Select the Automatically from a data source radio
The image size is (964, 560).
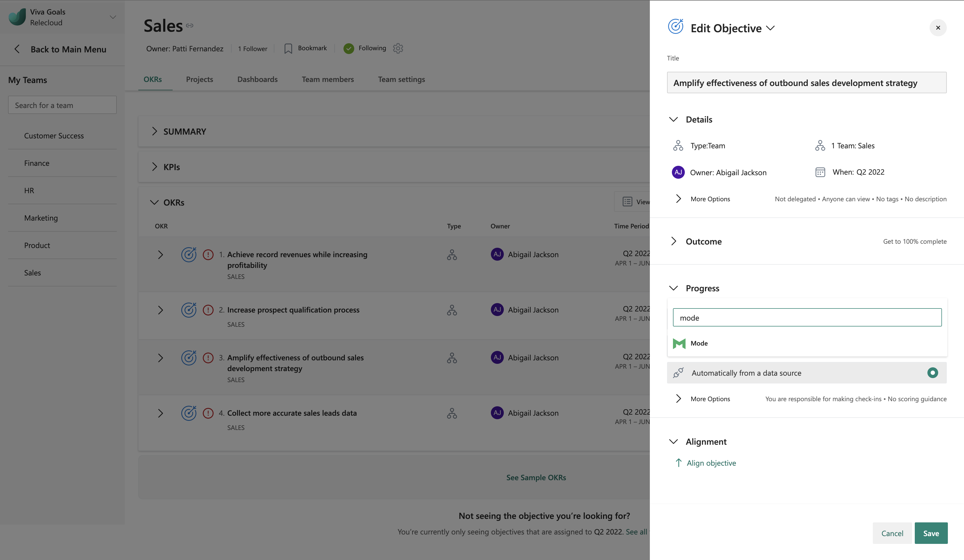932,373
